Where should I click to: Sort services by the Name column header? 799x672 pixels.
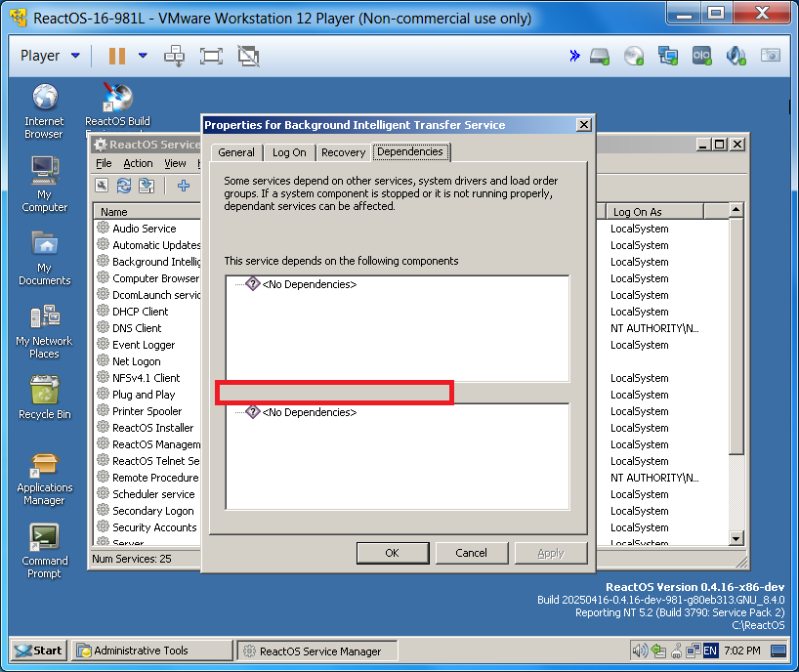[147, 211]
